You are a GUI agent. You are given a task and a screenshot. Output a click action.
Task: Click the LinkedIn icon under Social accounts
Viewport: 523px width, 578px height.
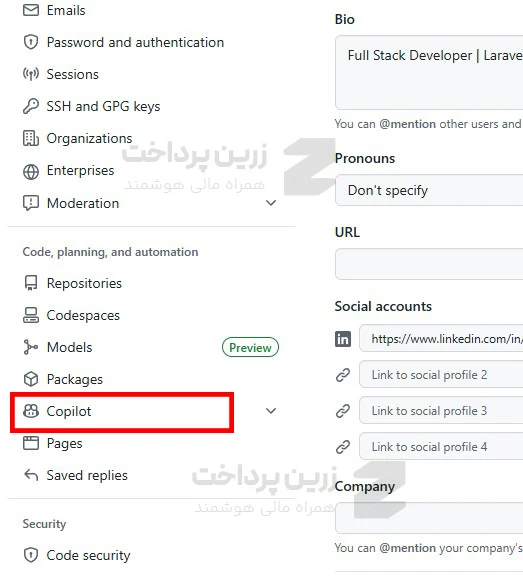point(343,339)
